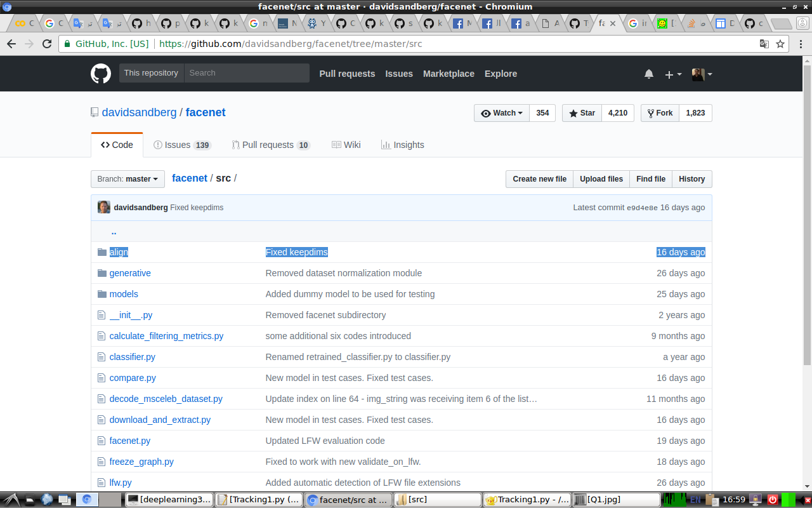Close the active facenet browser tab

pyautogui.click(x=613, y=23)
